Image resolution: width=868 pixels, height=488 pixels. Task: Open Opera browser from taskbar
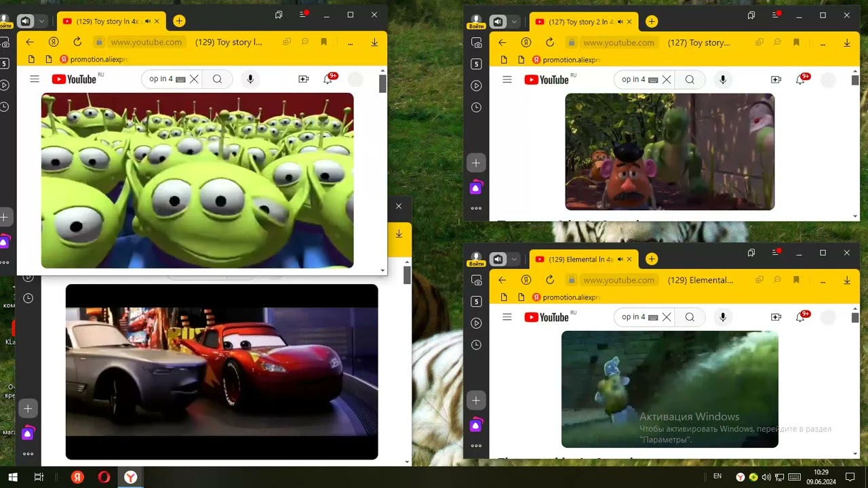(104, 477)
